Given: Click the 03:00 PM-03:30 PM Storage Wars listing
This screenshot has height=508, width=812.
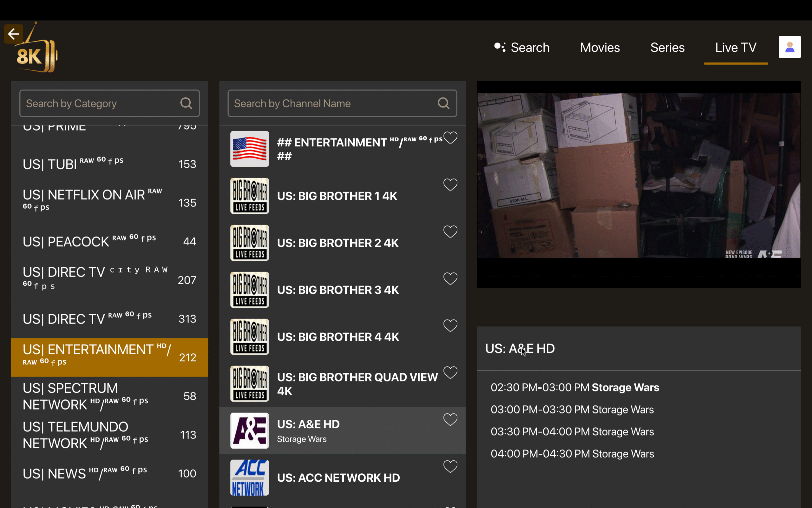Looking at the screenshot, I should tap(572, 410).
